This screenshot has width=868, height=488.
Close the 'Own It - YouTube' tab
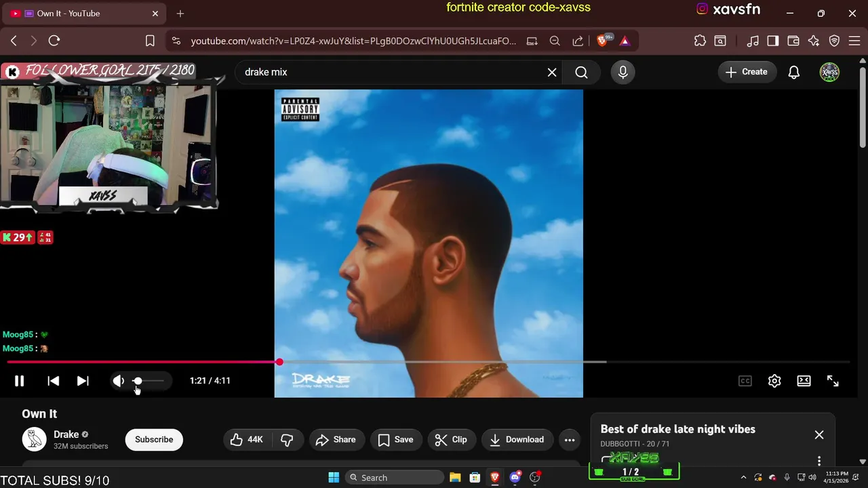coord(155,14)
